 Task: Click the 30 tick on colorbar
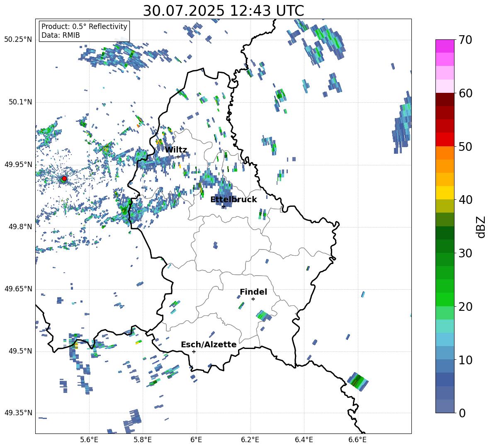tap(465, 253)
